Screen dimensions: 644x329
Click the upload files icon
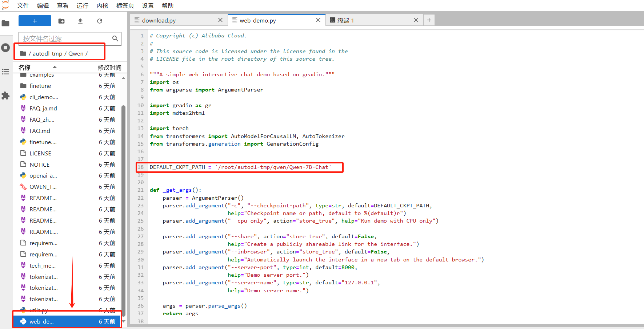80,21
